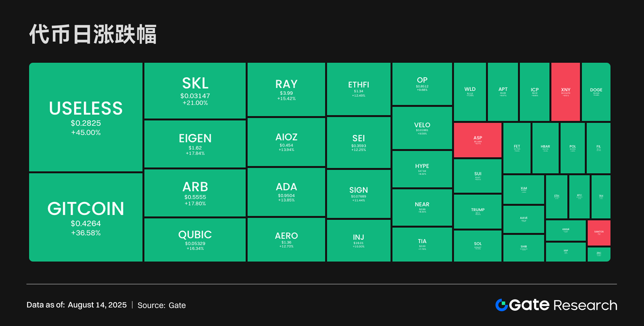Viewport: 644px width, 326px height.
Task: Click the ETHFI token tile
Action: tap(358, 89)
